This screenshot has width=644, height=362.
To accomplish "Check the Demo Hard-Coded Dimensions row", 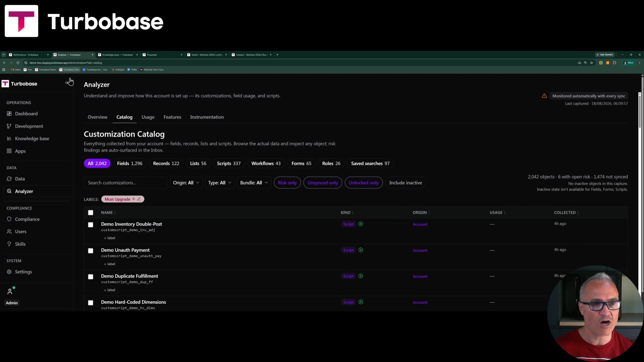I will click(x=91, y=303).
